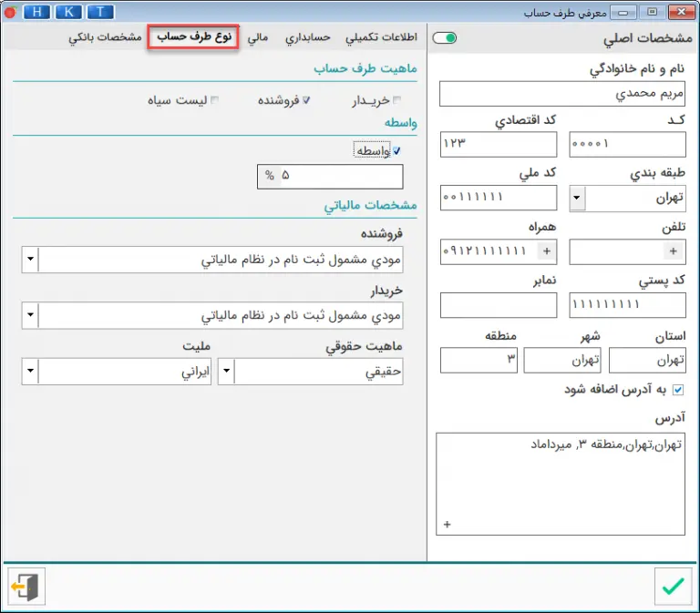Click the نام و نام خانوادگي field
This screenshot has width=700, height=613.
pyautogui.click(x=562, y=94)
